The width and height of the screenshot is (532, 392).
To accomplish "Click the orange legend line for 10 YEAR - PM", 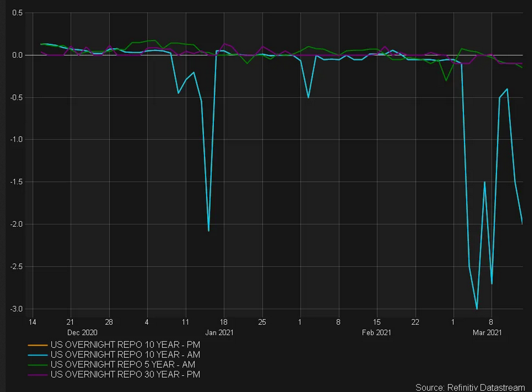I will click(x=37, y=345).
